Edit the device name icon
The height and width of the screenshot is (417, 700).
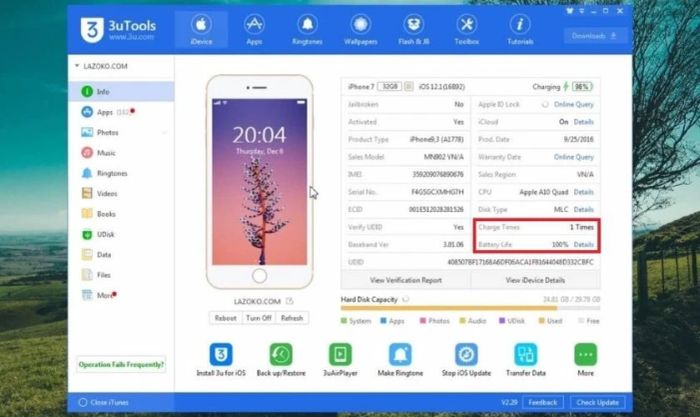290,301
